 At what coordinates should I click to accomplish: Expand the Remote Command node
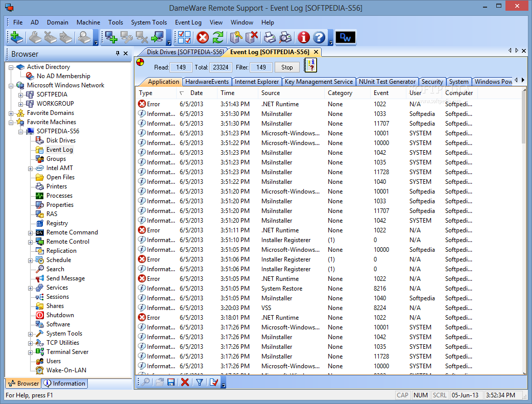[x=30, y=233]
